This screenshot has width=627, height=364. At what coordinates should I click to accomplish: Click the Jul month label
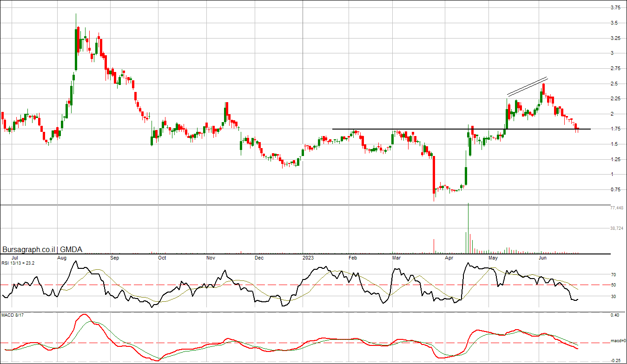click(14, 257)
